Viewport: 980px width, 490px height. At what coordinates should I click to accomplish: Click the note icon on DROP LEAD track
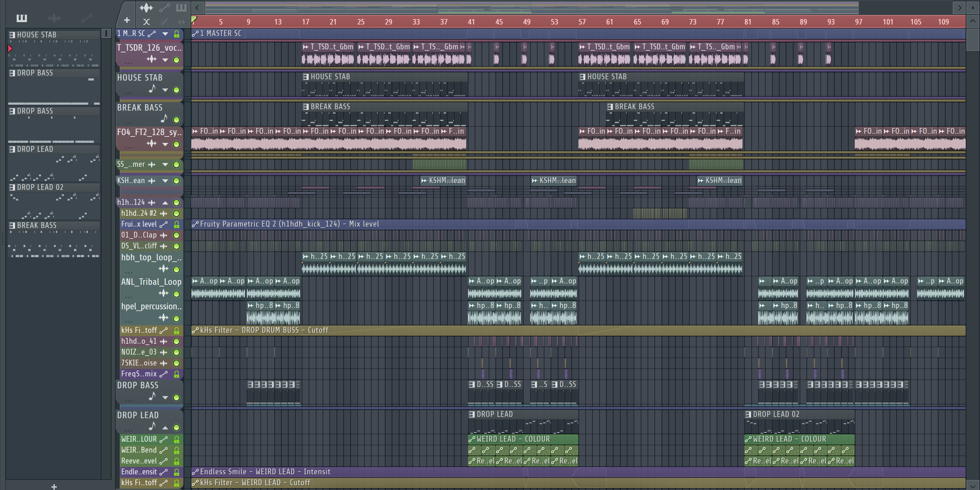pyautogui.click(x=152, y=426)
